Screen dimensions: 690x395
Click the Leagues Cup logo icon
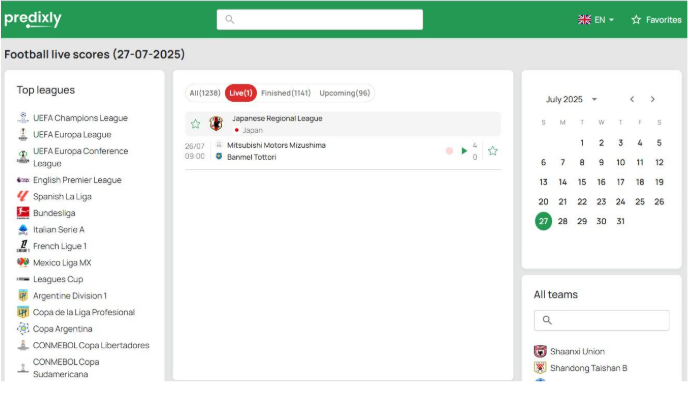pyautogui.click(x=23, y=279)
